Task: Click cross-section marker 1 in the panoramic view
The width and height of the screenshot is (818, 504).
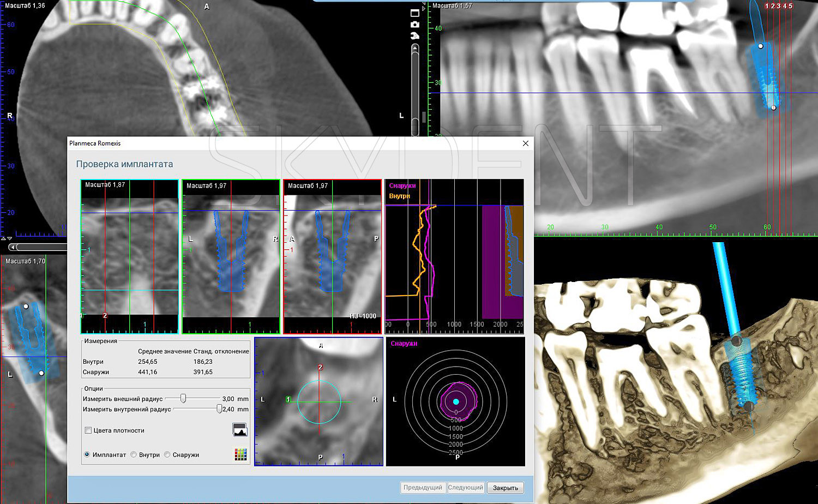Action: (x=767, y=6)
